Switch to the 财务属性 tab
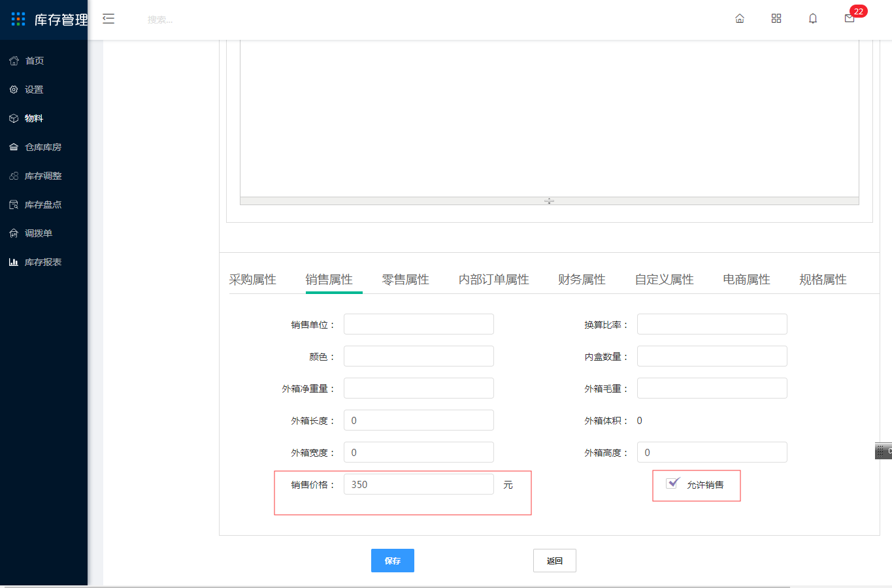The height and width of the screenshot is (588, 892). tap(582, 280)
